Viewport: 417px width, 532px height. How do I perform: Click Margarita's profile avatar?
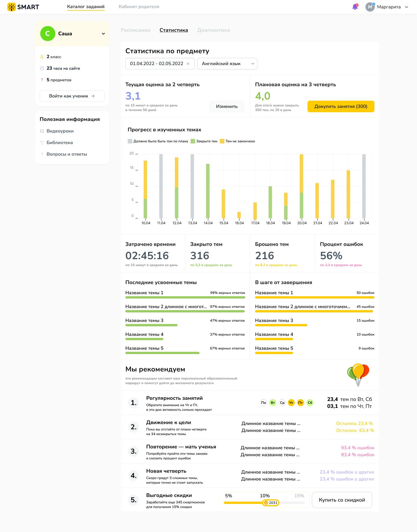pos(370,7)
